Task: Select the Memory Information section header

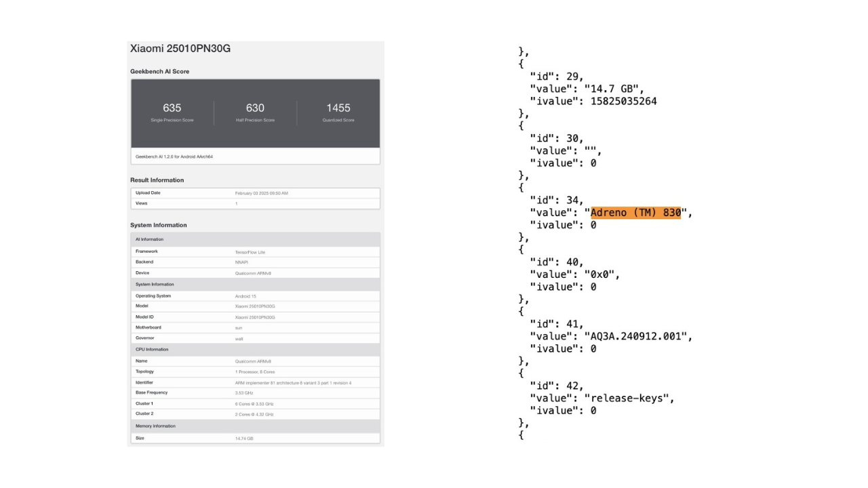Action: coord(155,426)
